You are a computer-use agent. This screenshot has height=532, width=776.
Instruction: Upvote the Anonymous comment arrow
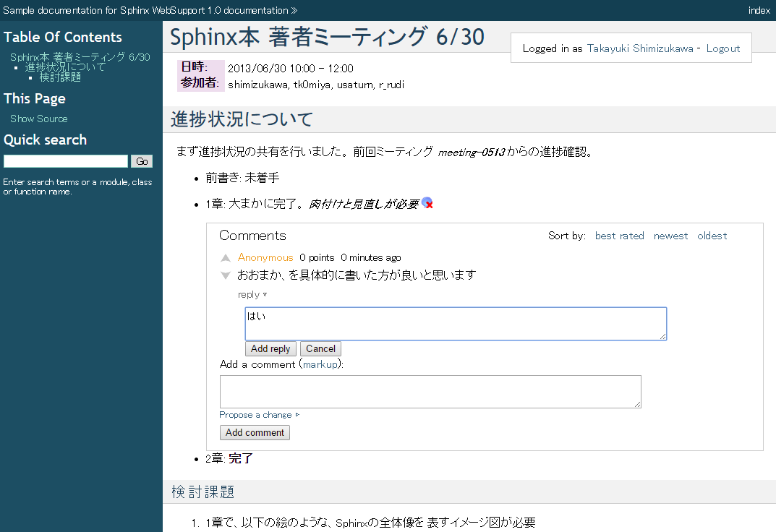click(x=226, y=257)
